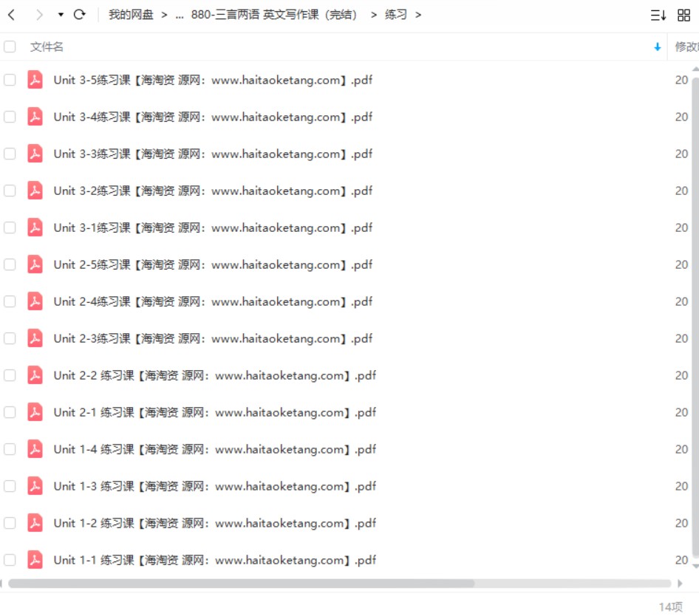Click the horizontal scrollbar thumb
The width and height of the screenshot is (699, 616).
(241, 584)
